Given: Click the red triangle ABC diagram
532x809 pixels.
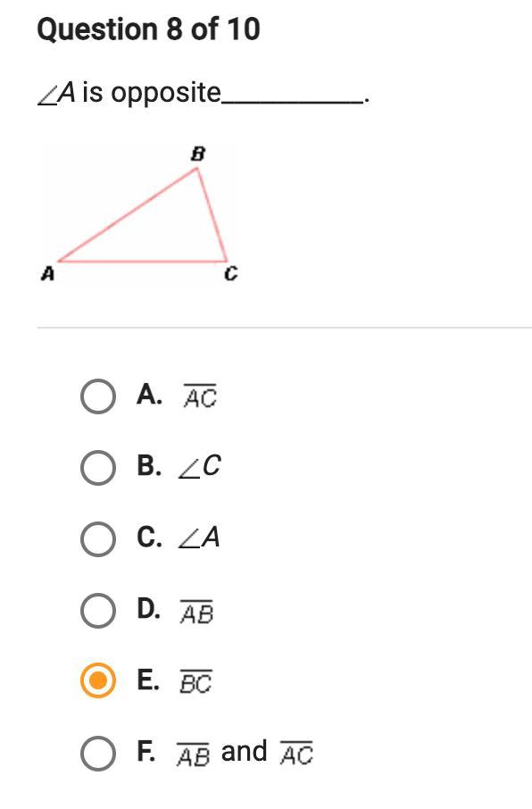Looking at the screenshot, I should pos(143,214).
